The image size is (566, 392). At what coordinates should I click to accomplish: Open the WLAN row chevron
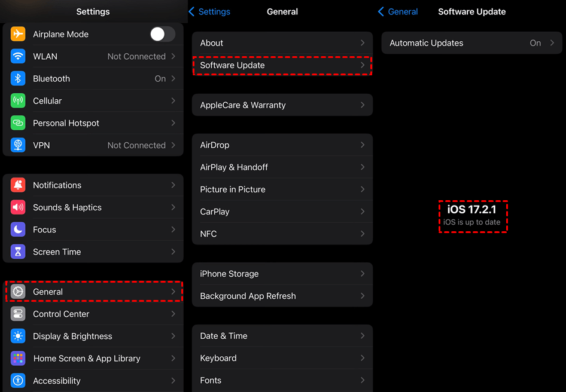coord(174,56)
